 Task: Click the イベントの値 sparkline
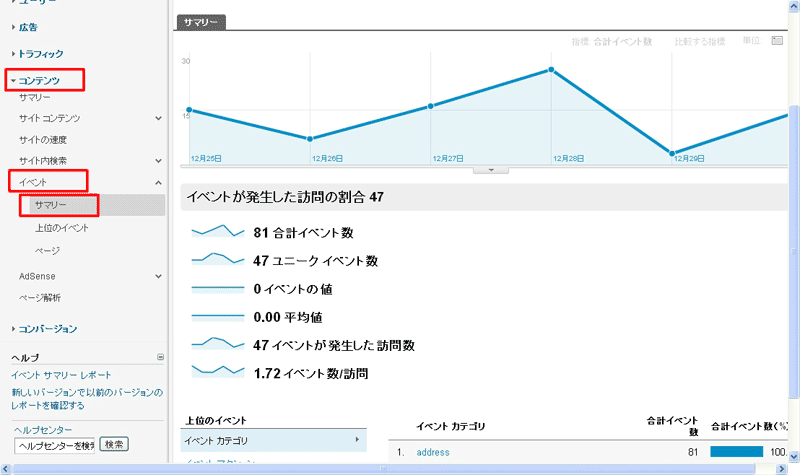pyautogui.click(x=218, y=288)
